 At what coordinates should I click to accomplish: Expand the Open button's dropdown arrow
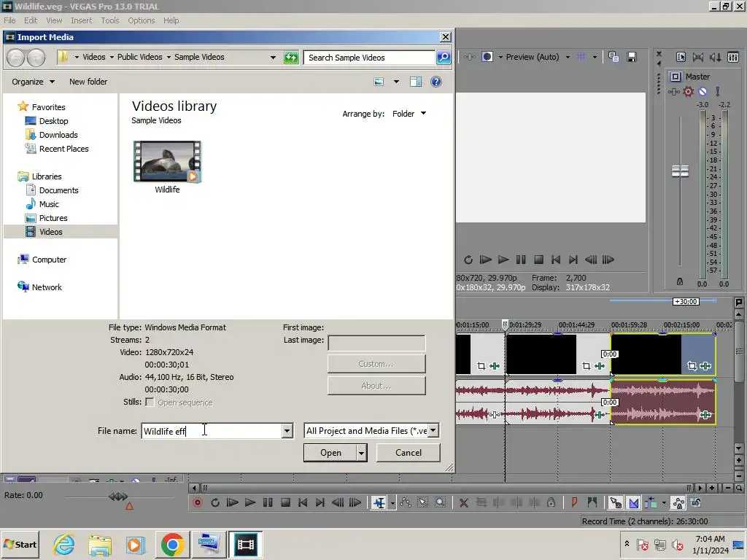[x=362, y=453]
